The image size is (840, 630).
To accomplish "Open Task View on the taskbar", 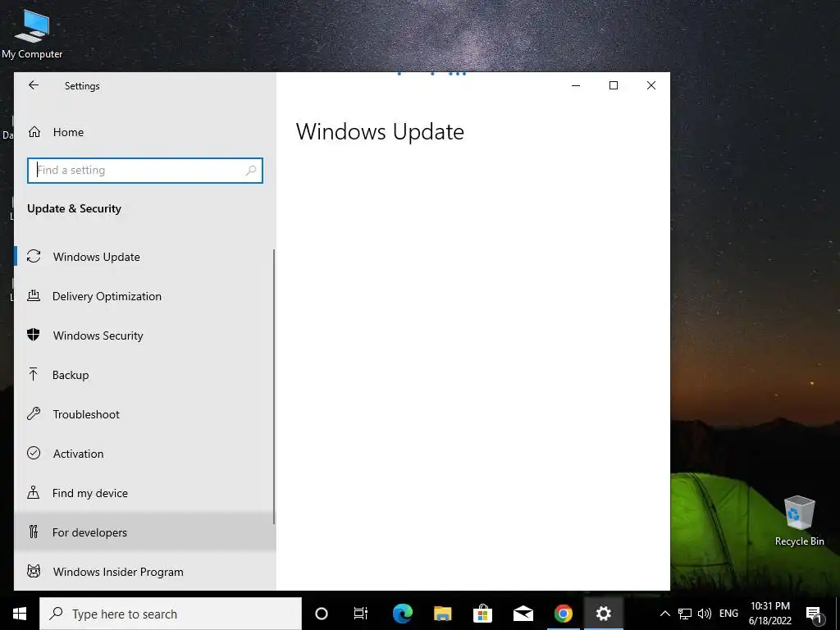I will click(x=361, y=614).
